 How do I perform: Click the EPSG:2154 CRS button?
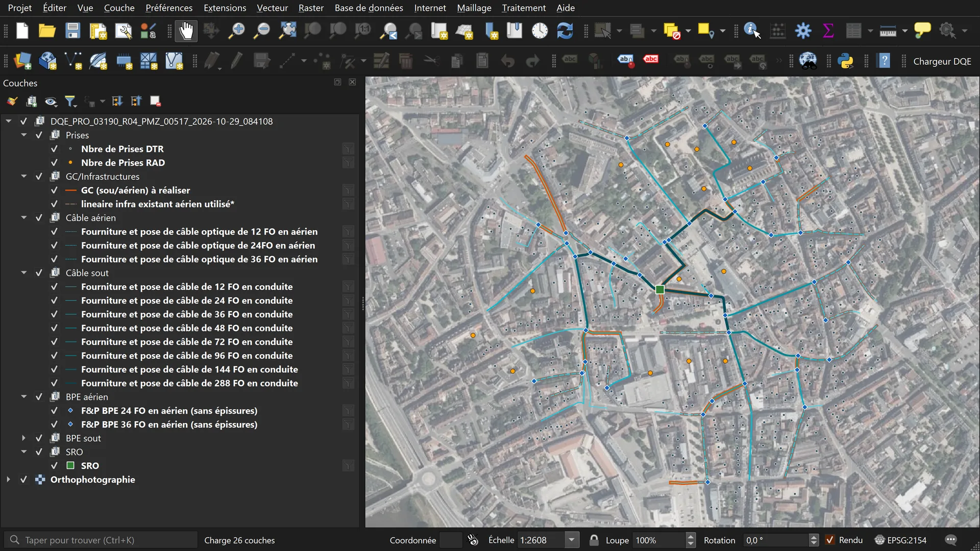[x=901, y=540]
